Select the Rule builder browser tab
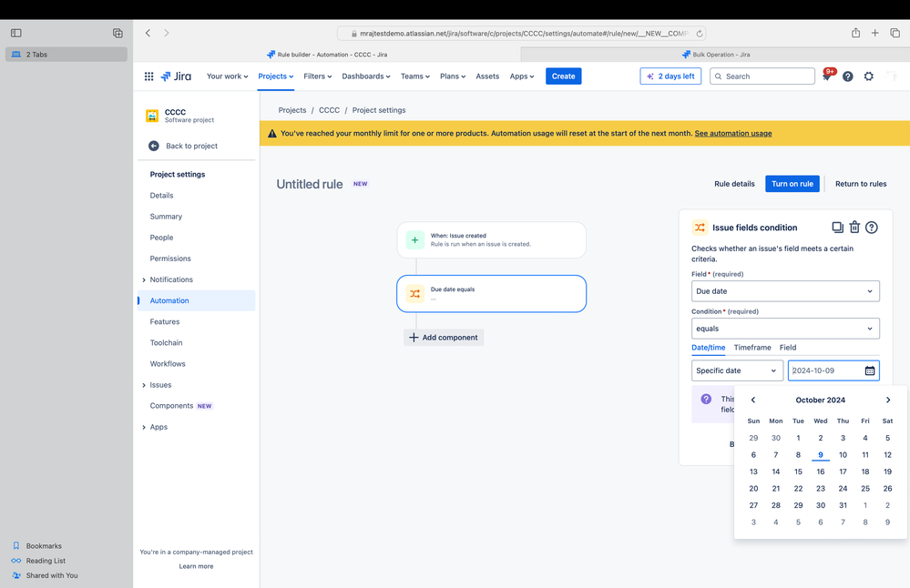This screenshot has width=910, height=588. point(327,55)
